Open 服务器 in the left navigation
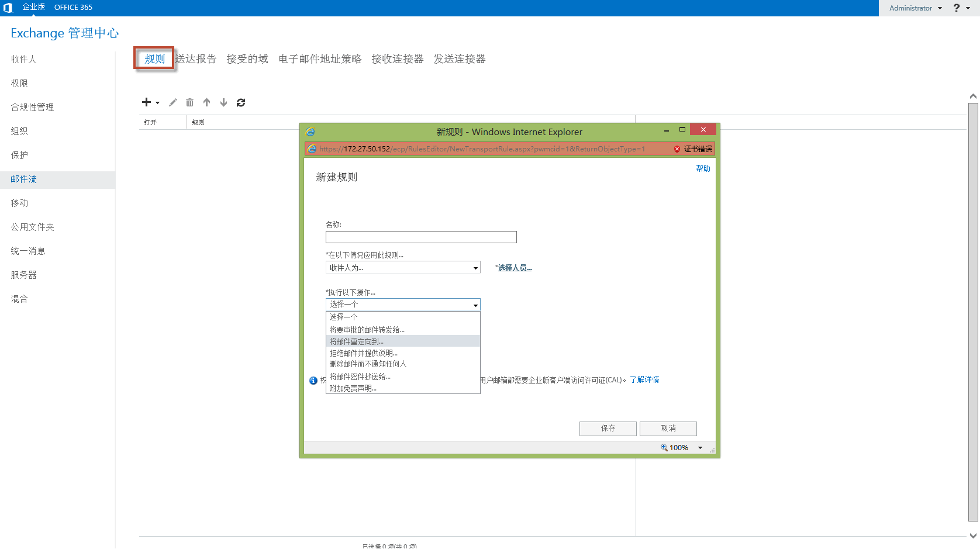This screenshot has height=556, width=980. pyautogui.click(x=23, y=275)
